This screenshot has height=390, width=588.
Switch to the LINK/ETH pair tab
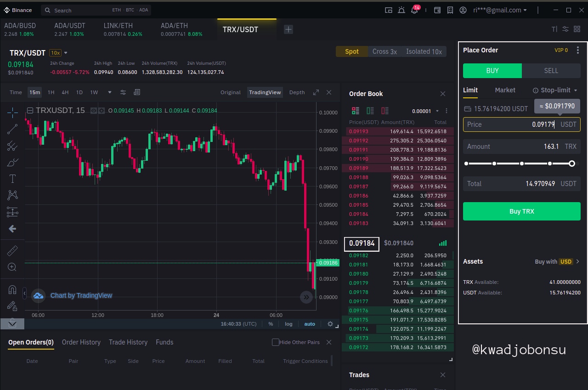(x=123, y=29)
